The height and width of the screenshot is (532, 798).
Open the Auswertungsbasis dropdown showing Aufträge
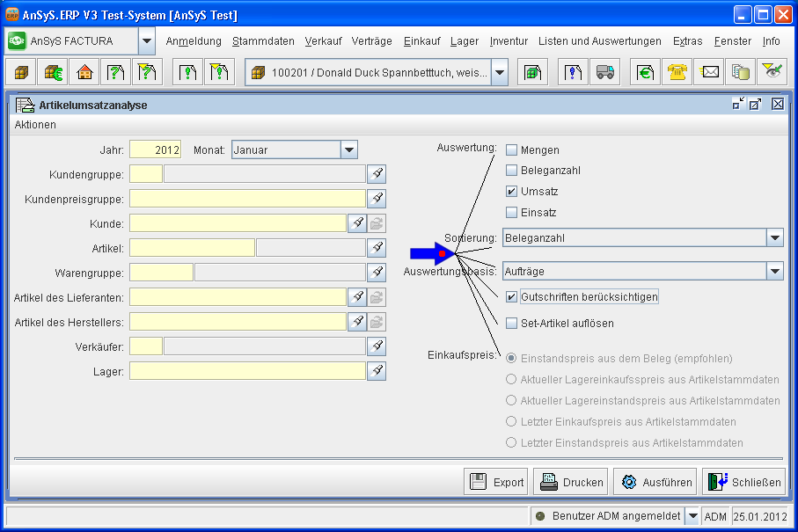(774, 272)
